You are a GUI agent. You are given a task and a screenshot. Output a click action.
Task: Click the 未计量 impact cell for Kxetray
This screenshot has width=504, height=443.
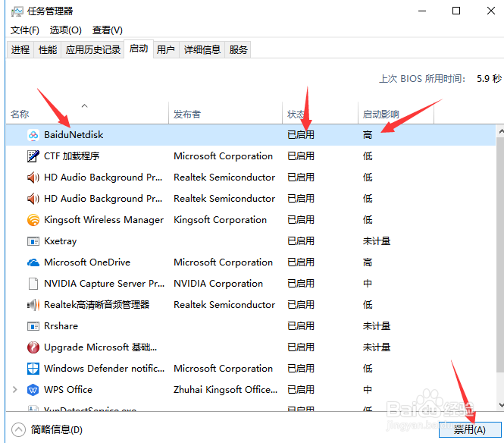[x=377, y=241]
